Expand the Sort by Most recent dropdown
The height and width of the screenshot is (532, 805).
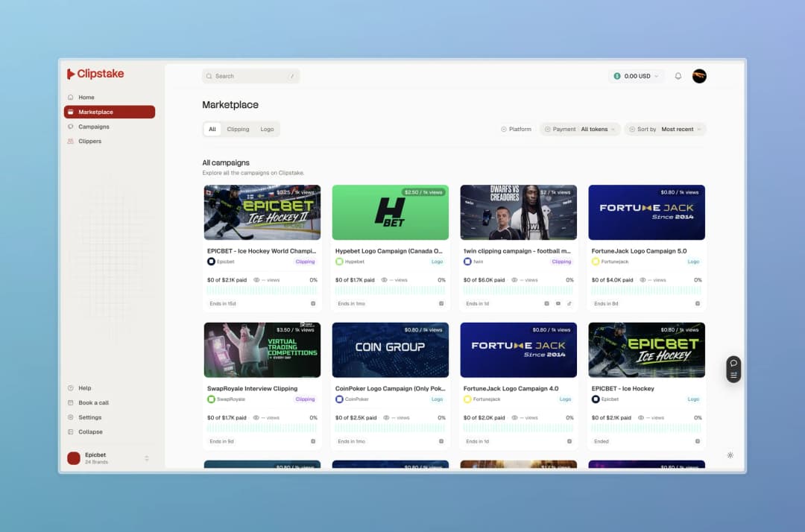coord(666,130)
